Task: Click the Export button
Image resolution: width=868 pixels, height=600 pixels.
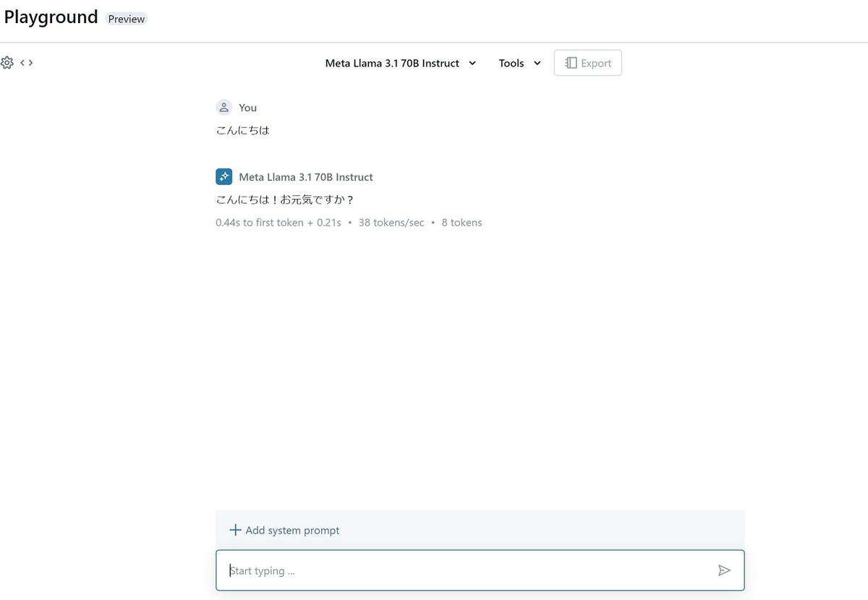Action: coord(587,63)
